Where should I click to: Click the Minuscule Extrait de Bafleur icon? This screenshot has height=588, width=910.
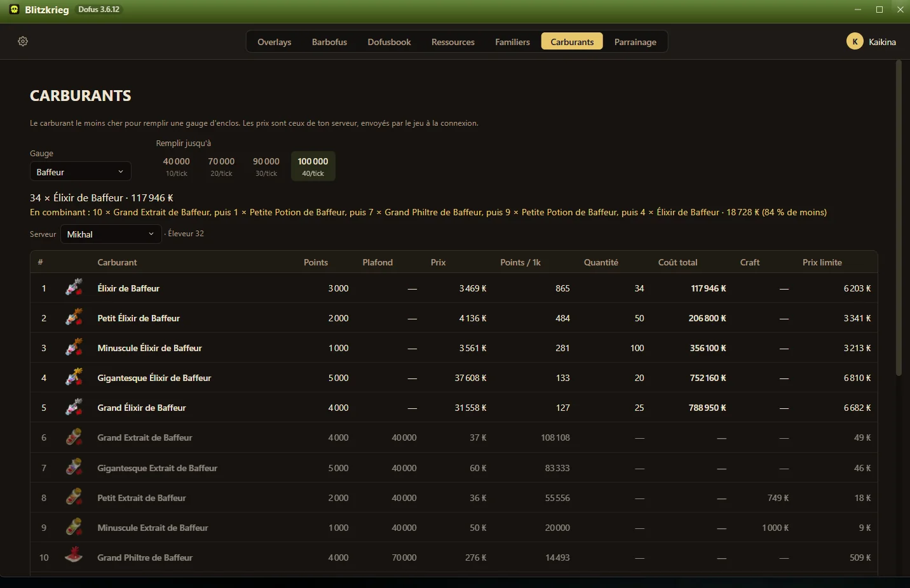[x=74, y=527]
